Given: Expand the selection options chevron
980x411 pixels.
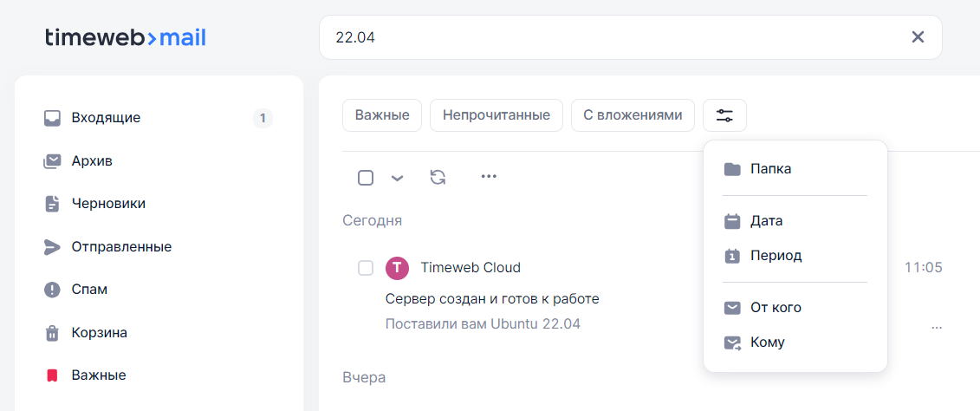Looking at the screenshot, I should coord(397,178).
